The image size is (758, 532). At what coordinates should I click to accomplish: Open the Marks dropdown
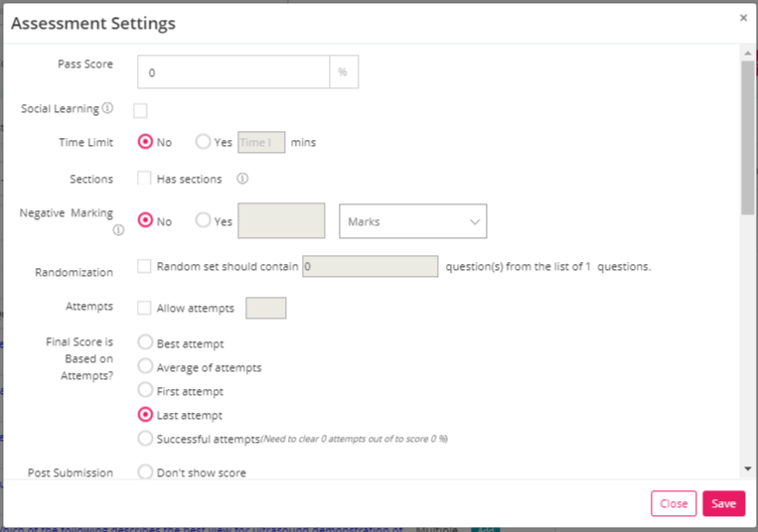[413, 221]
